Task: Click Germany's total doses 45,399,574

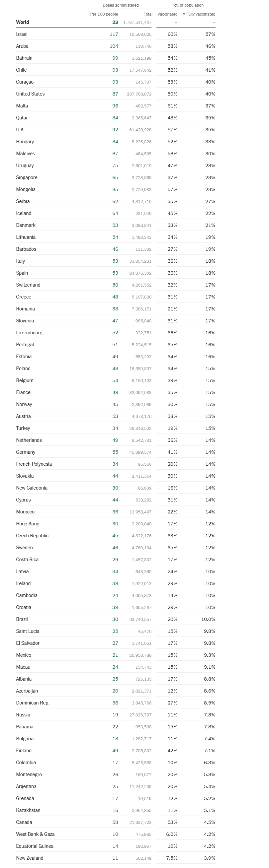Action: (x=140, y=452)
